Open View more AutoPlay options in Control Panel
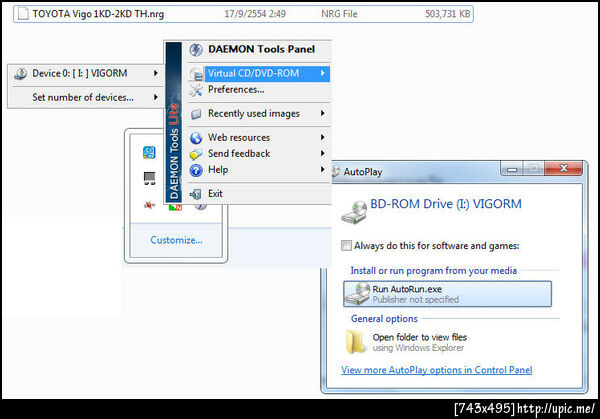The width and height of the screenshot is (600, 419). click(x=437, y=370)
